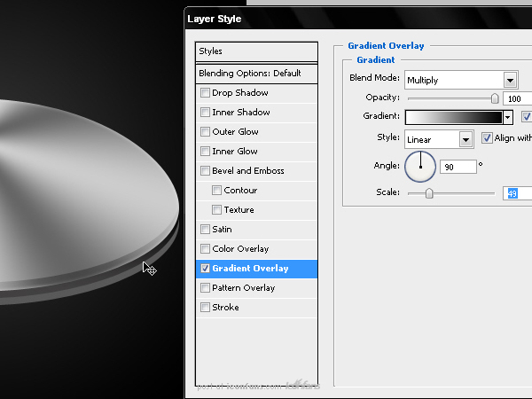Enable the Texture sub-option checkbox
532x399 pixels.
click(216, 209)
